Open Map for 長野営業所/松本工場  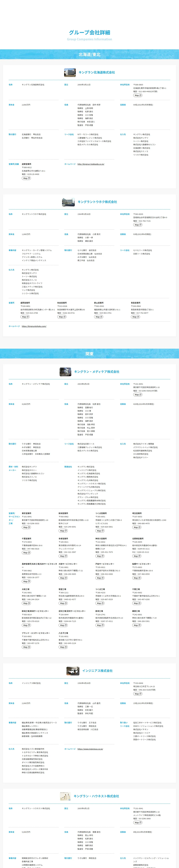26,581
